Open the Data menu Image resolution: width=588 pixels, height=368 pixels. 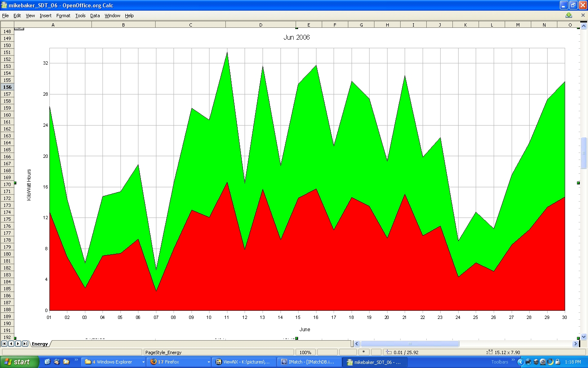point(95,16)
